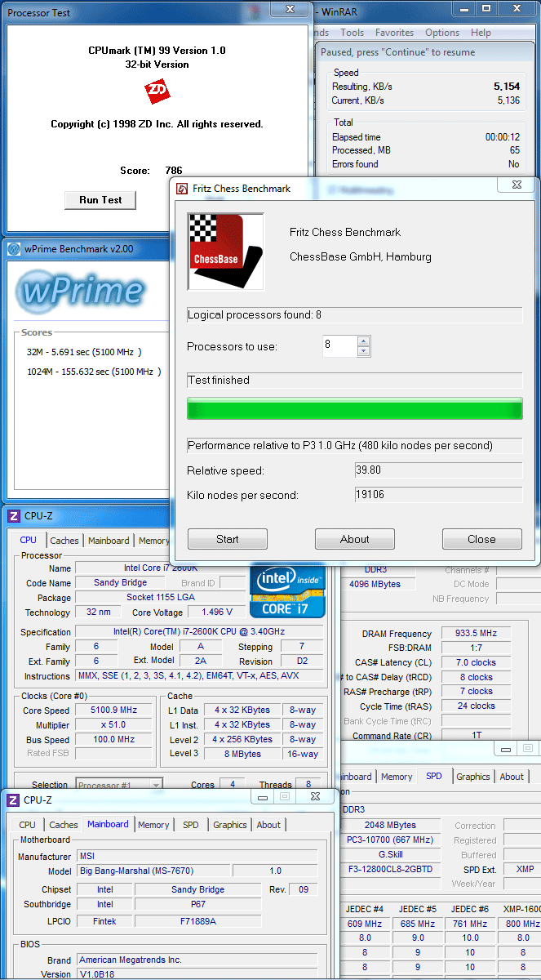This screenshot has width=541, height=980.
Task: Click the motherboard Model field Big Bang-Marshal
Action: [x=153, y=871]
